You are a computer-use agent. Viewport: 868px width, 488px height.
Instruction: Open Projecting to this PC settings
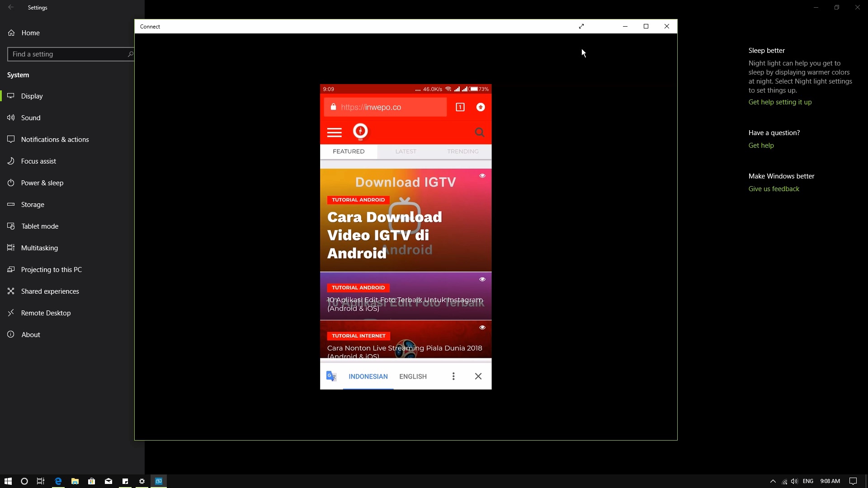tap(51, 270)
